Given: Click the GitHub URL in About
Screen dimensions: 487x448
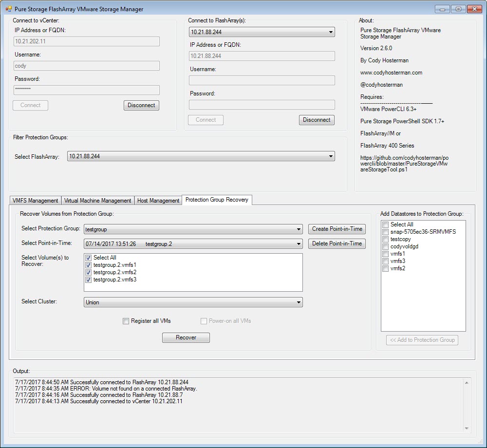Looking at the screenshot, I should coord(404,164).
